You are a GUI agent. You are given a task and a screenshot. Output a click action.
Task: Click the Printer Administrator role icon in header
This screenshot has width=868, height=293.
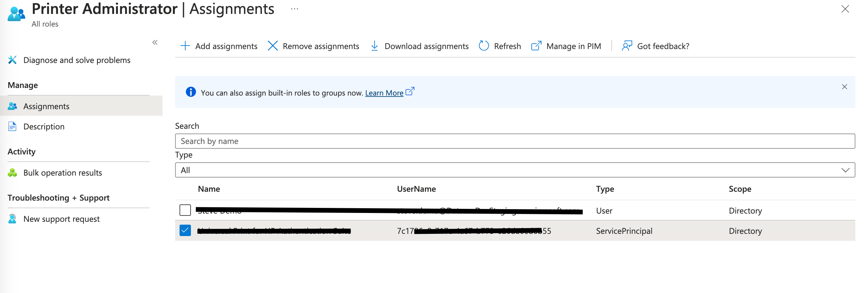(x=16, y=14)
